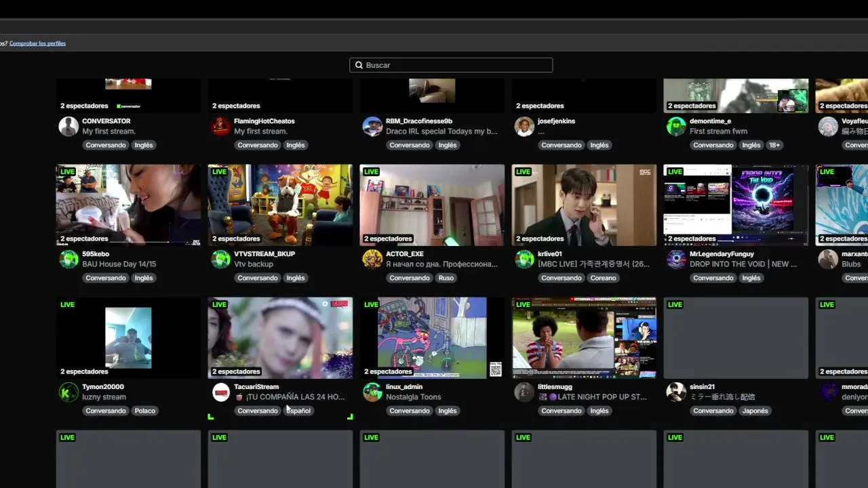Open ACTOR_EXE's room stream thumbnail
The width and height of the screenshot is (868, 488).
(432, 205)
